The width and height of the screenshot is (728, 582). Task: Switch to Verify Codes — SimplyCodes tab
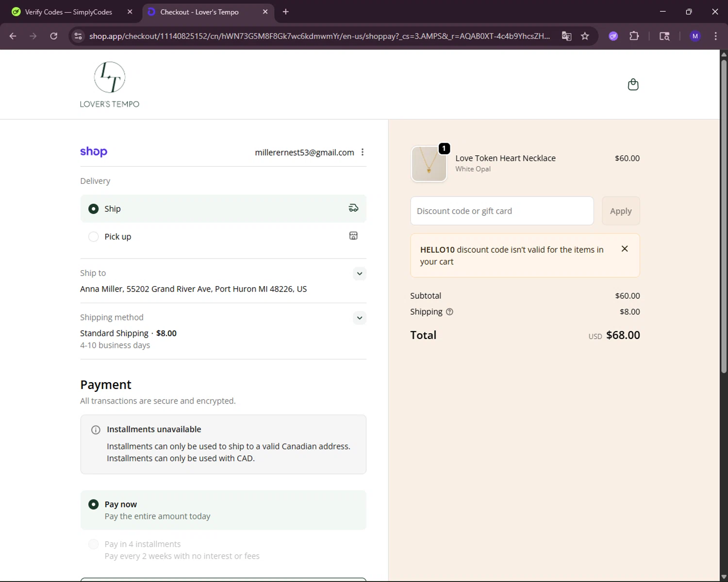coord(68,12)
